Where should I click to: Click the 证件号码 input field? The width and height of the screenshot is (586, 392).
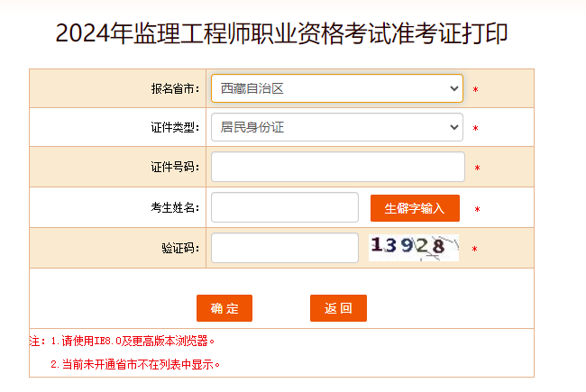point(337,167)
